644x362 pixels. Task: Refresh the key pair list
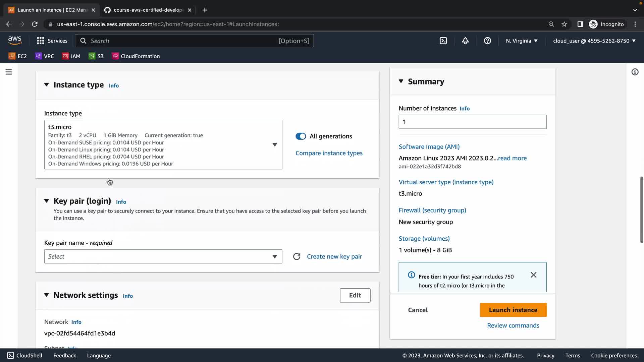point(297,256)
